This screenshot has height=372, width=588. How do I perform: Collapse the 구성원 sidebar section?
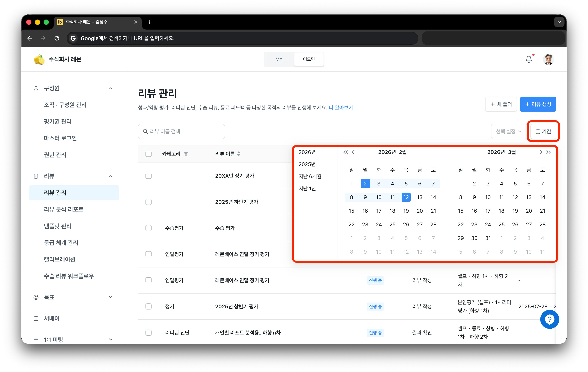click(x=111, y=88)
